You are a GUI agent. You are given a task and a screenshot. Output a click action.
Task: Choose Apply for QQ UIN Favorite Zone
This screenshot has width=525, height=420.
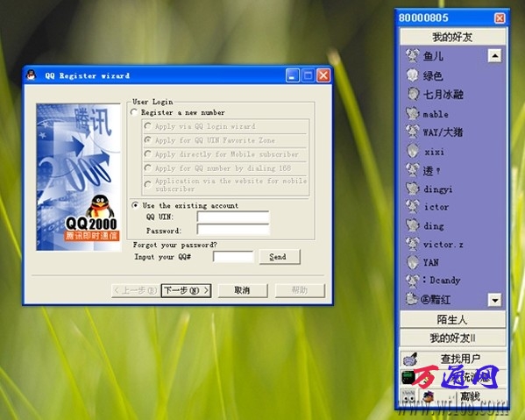coord(209,140)
